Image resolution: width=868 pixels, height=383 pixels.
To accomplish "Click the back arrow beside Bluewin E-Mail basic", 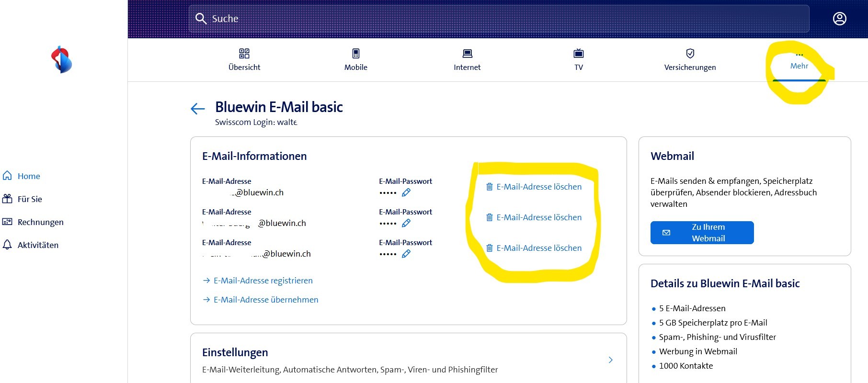I will click(197, 109).
